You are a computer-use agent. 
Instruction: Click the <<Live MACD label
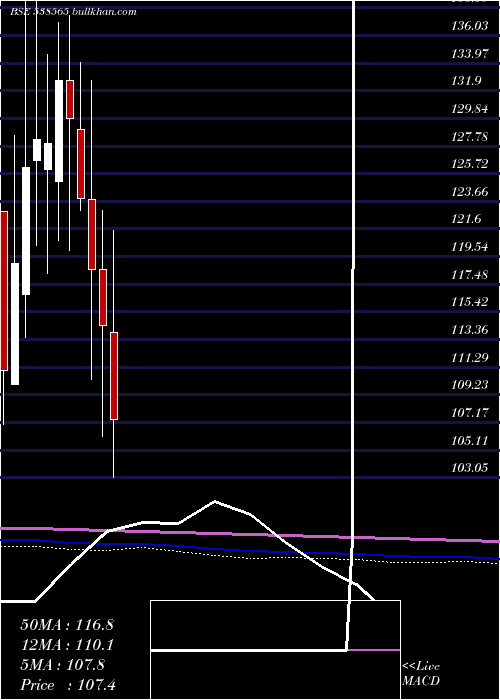pyautogui.click(x=421, y=673)
